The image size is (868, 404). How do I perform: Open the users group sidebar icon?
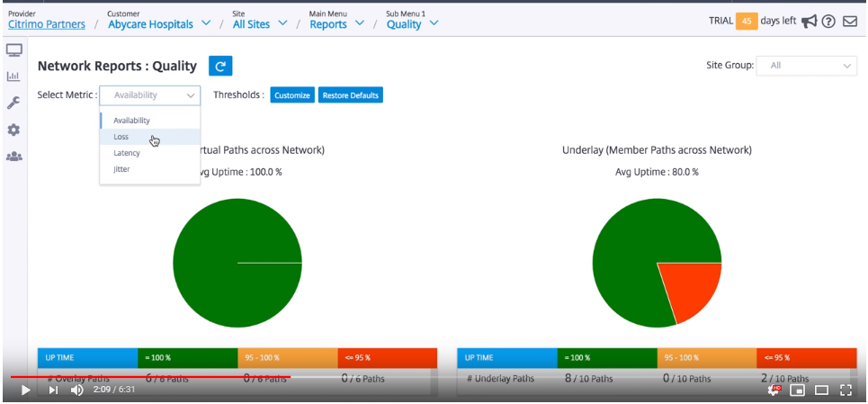(13, 157)
